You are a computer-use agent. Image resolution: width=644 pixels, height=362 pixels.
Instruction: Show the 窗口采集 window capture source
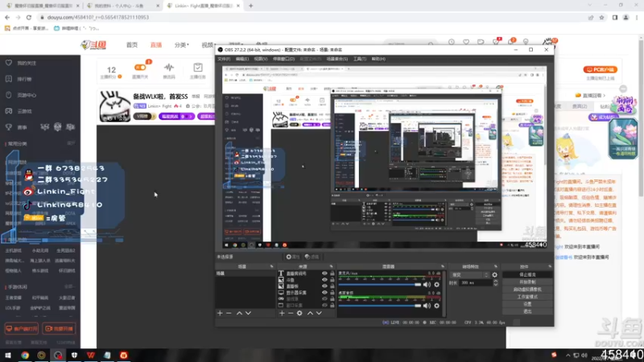pos(324,306)
